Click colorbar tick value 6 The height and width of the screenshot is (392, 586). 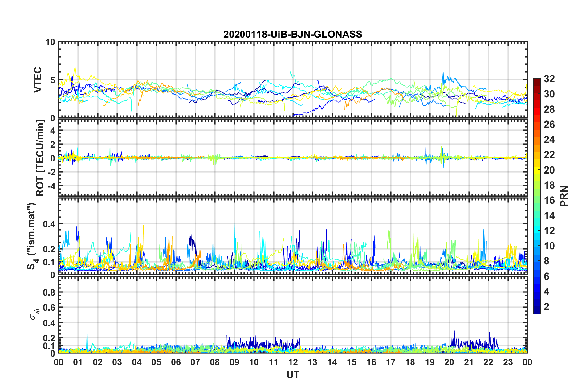point(547,276)
